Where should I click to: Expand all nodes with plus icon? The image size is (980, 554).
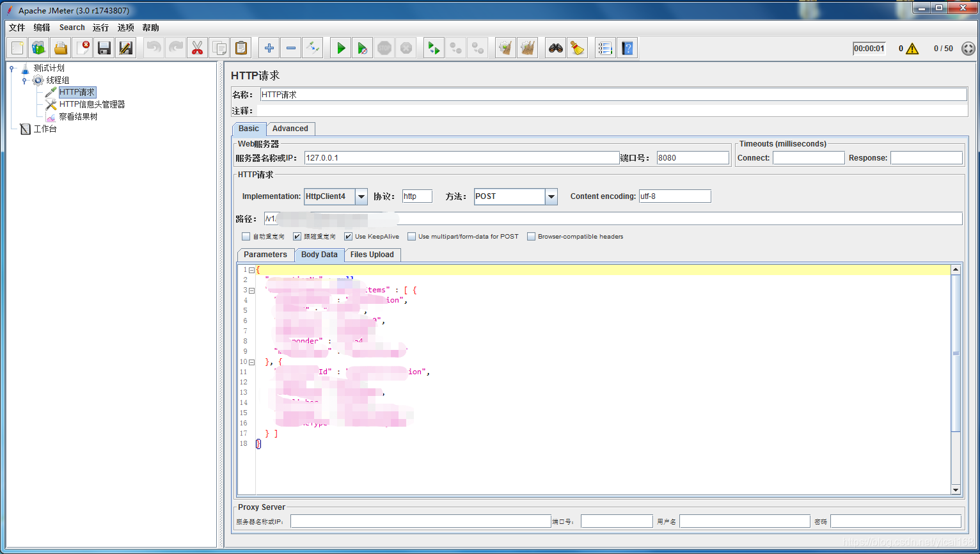(x=269, y=48)
